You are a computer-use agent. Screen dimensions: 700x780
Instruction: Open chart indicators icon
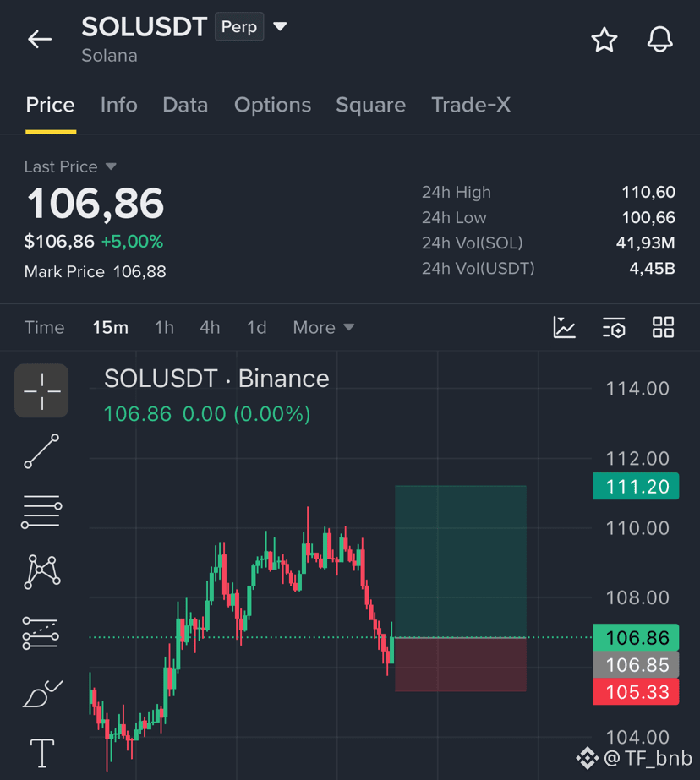tap(564, 327)
